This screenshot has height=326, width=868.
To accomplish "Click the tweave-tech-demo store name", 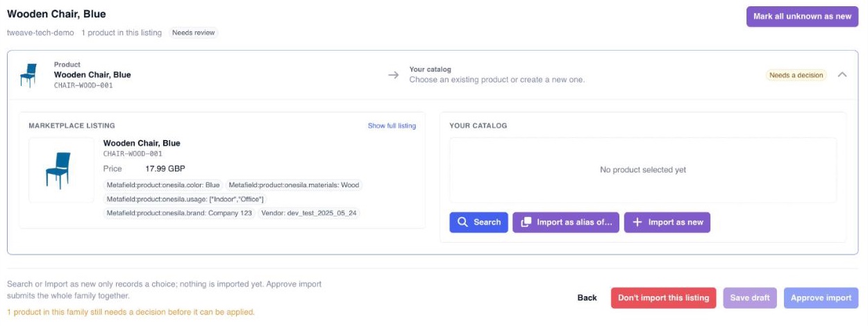I will click(40, 33).
